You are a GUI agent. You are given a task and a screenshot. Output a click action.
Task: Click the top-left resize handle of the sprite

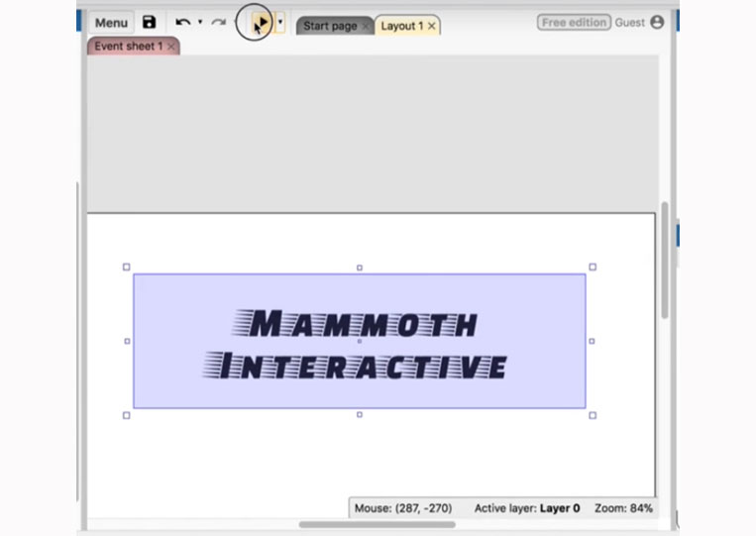[126, 268]
